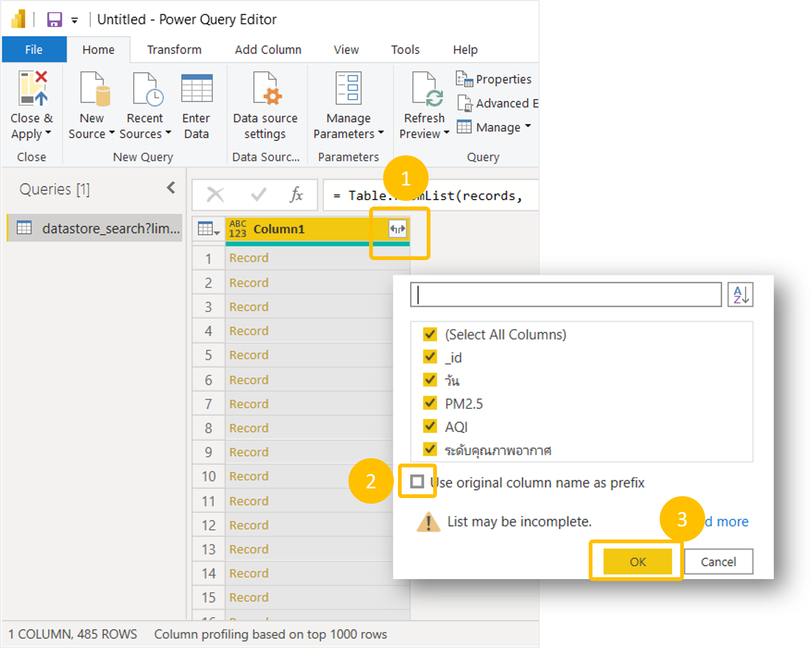Confirm the formula with the checkmark icon
The width and height of the screenshot is (812, 648).
coord(258,195)
